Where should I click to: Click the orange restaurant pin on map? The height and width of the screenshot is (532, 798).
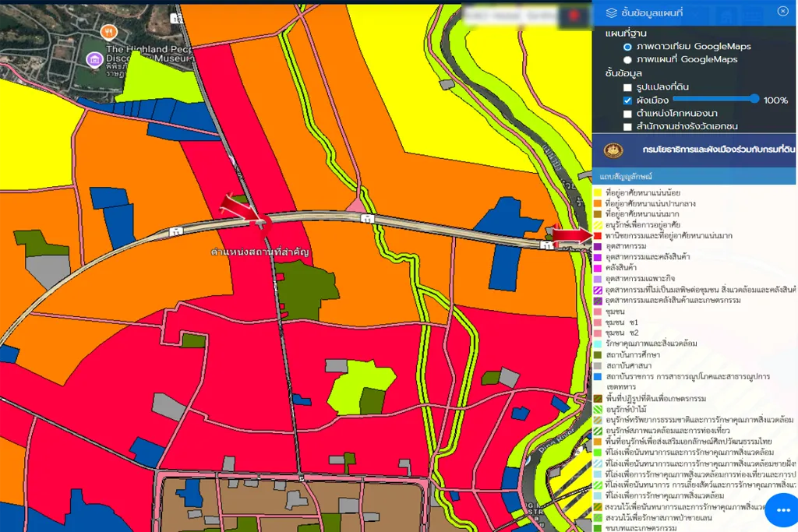(x=109, y=32)
